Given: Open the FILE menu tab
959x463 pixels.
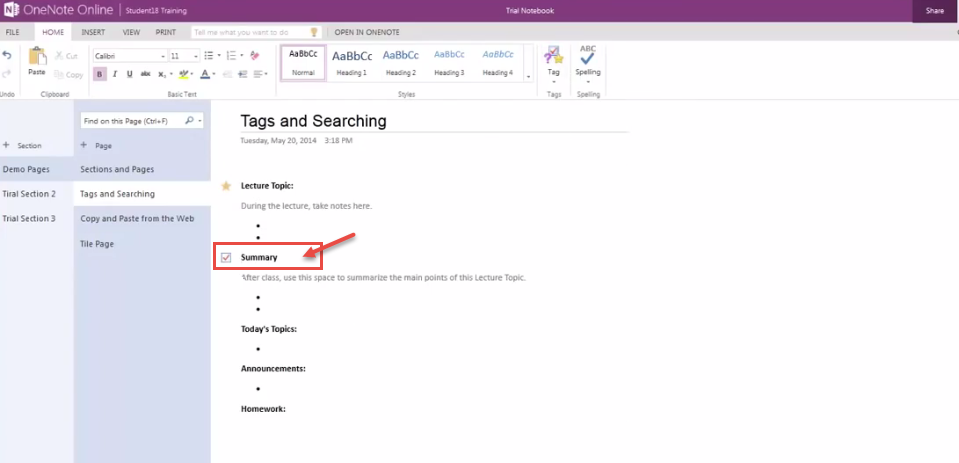Looking at the screenshot, I should tap(12, 32).
